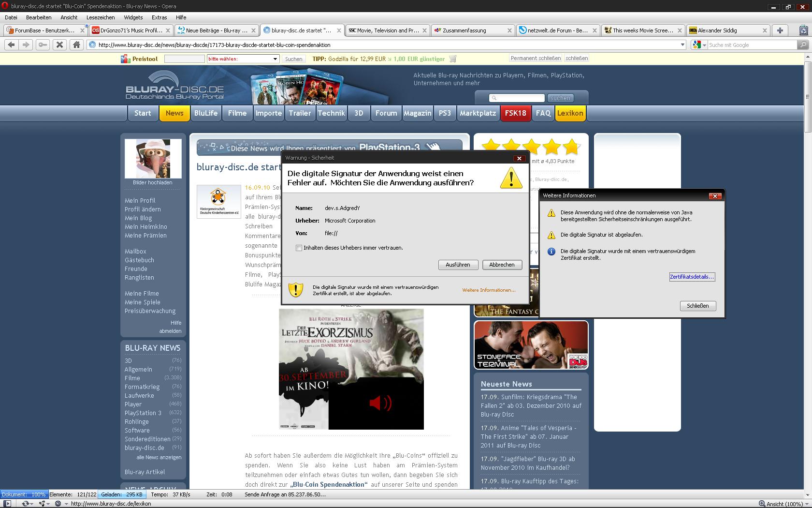This screenshot has height=508, width=812.
Task: Click the five-star rating graphic
Action: tap(531, 146)
